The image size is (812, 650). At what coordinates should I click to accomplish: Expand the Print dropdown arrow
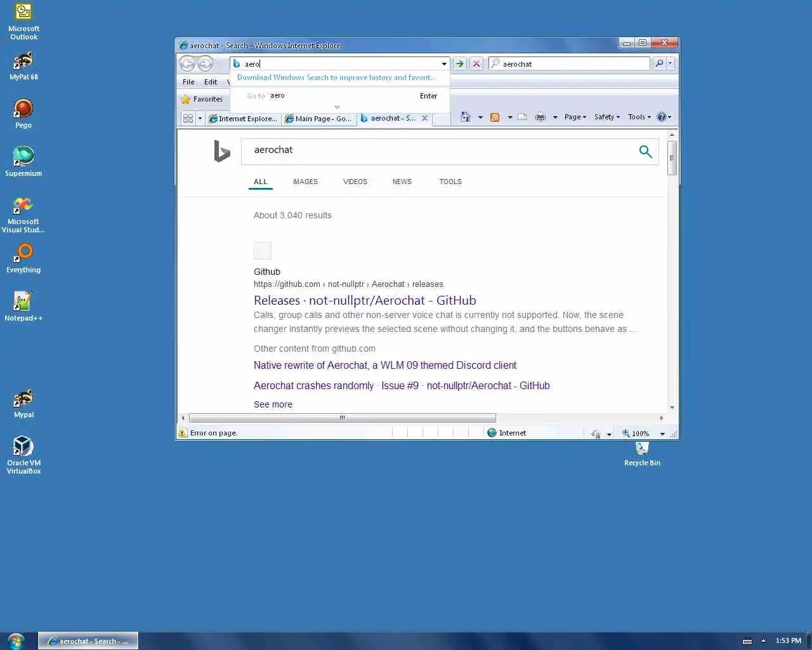[x=555, y=117]
